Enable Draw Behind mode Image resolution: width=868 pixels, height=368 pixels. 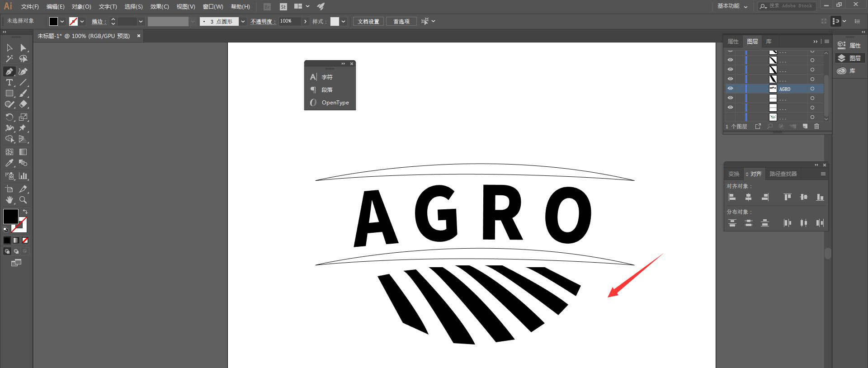(16, 251)
